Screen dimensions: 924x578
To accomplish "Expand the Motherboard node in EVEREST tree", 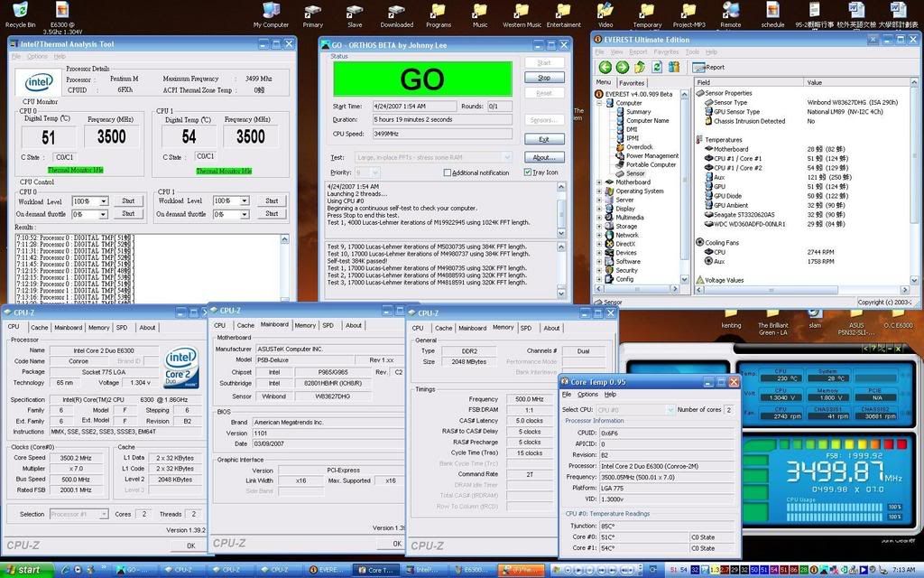I will (x=599, y=182).
